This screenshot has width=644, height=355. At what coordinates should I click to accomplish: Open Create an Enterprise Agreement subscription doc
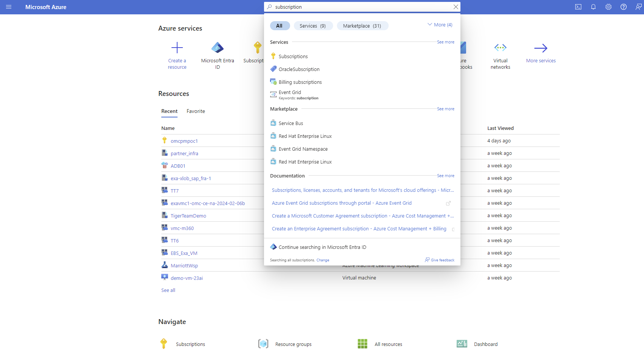click(x=359, y=228)
